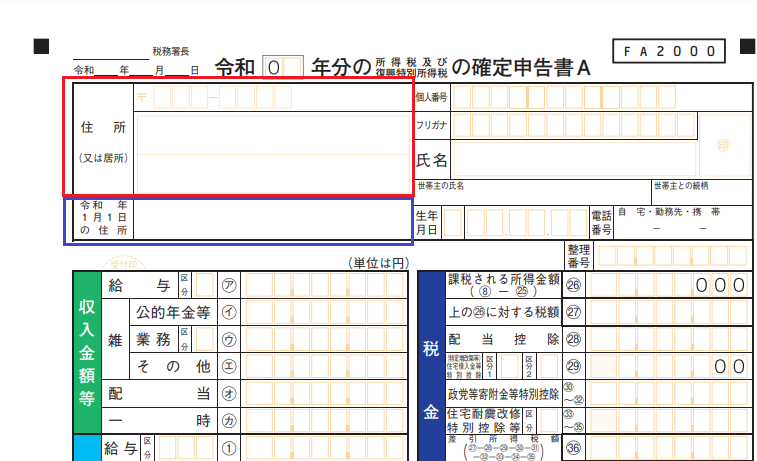Image resolution: width=757 pixels, height=461 pixels.
Task: Click the 所得税及び復興特別所得税 small text
Action: pos(412,68)
